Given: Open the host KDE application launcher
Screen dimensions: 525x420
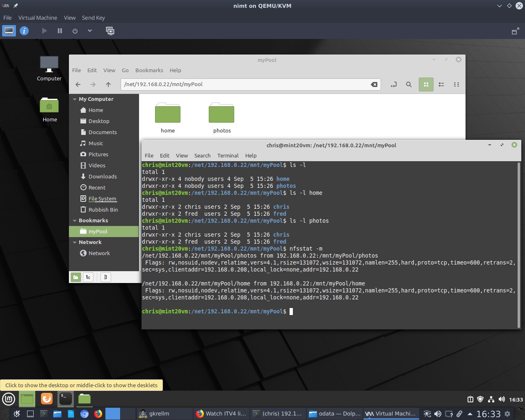Looking at the screenshot, I should [x=17, y=413].
